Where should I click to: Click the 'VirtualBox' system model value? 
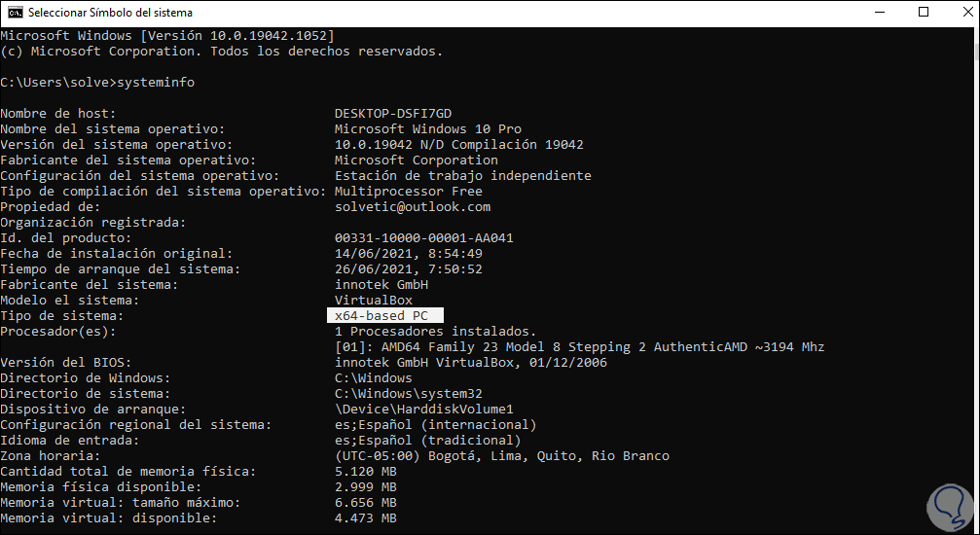374,301
